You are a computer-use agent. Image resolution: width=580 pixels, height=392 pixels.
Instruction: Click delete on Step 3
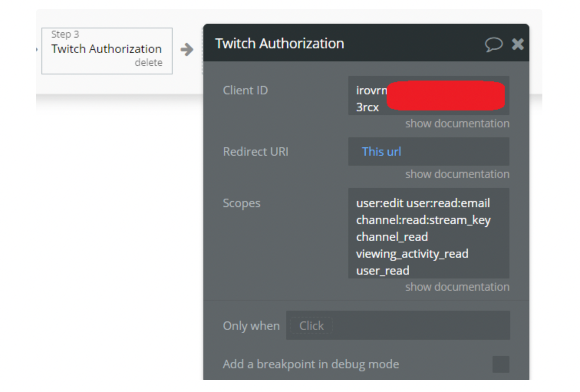148,63
